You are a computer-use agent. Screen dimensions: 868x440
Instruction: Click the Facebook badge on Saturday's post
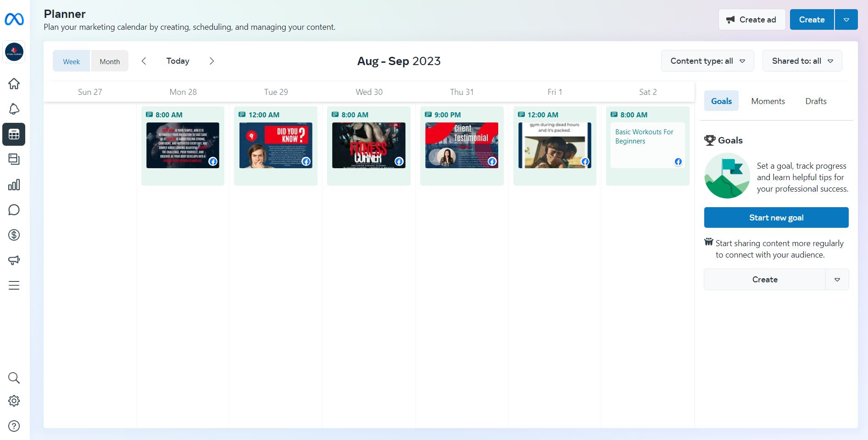click(x=678, y=161)
